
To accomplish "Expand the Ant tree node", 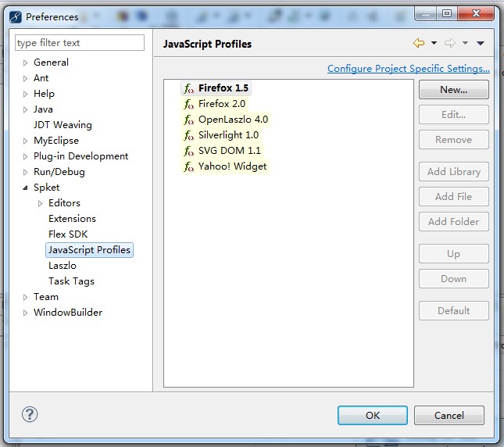I will 25,78.
